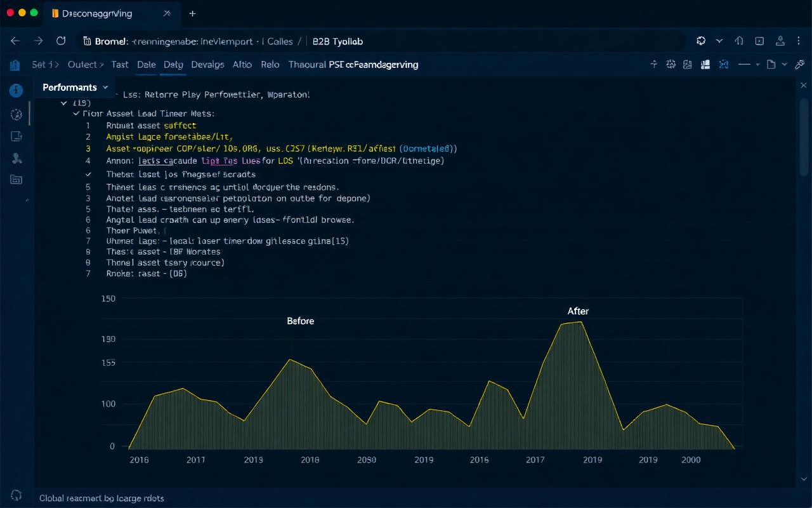Click the extensions puzzle icon in browser toolbar
This screenshot has width=812, height=508.
pyautogui.click(x=701, y=41)
